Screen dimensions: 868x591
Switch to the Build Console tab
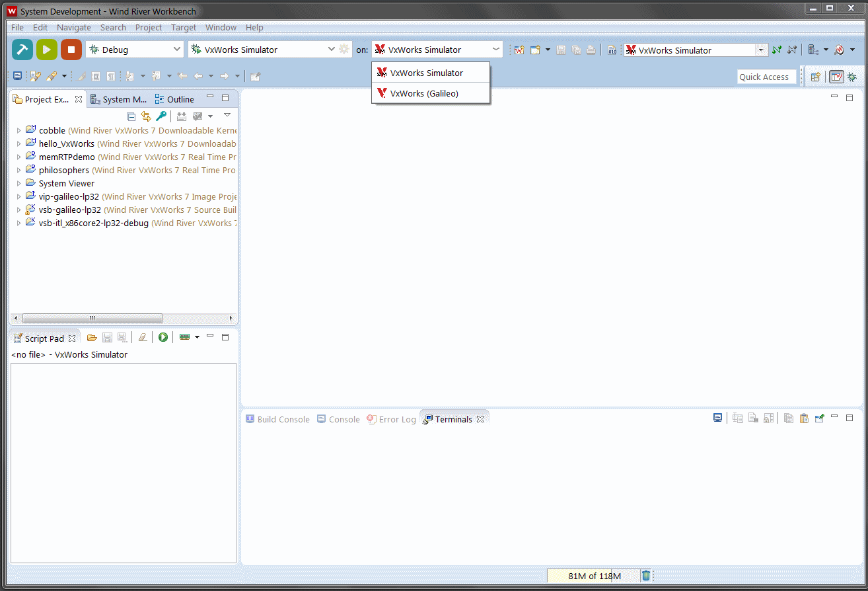pyautogui.click(x=277, y=419)
